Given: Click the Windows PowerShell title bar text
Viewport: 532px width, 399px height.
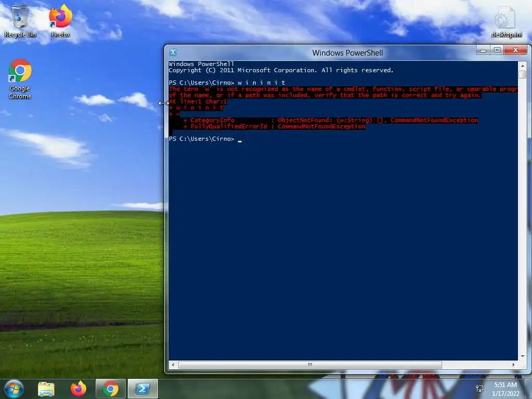Looking at the screenshot, I should click(348, 53).
